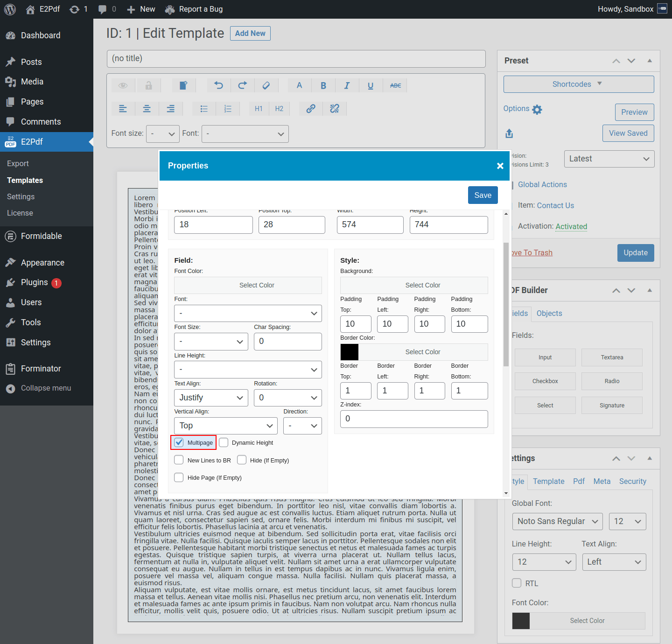Click the redo icon

coord(242,85)
